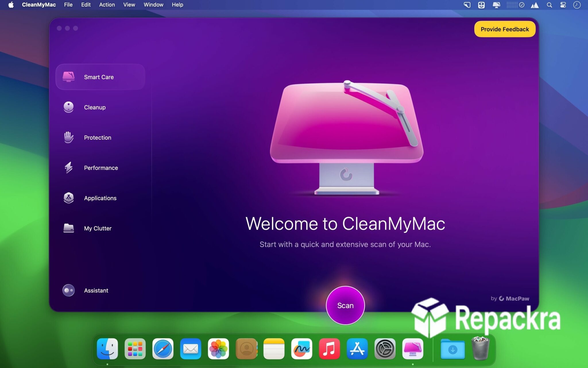The height and width of the screenshot is (368, 588).
Task: Click the Spotlight search icon in menu bar
Action: [549, 5]
